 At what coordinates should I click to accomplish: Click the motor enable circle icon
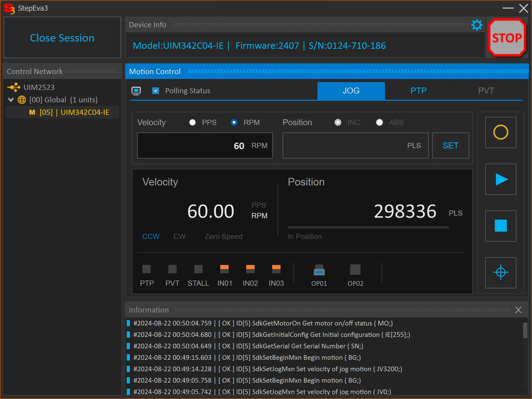tap(501, 132)
